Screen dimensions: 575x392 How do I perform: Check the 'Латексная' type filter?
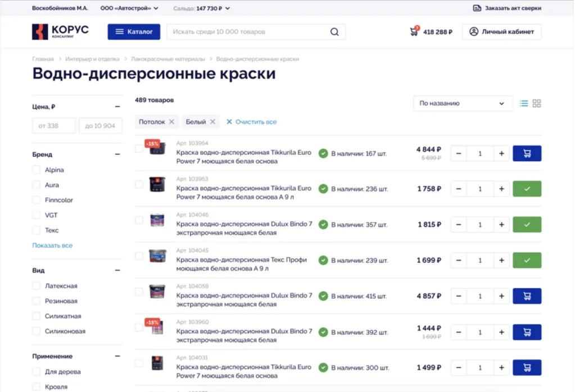click(37, 286)
